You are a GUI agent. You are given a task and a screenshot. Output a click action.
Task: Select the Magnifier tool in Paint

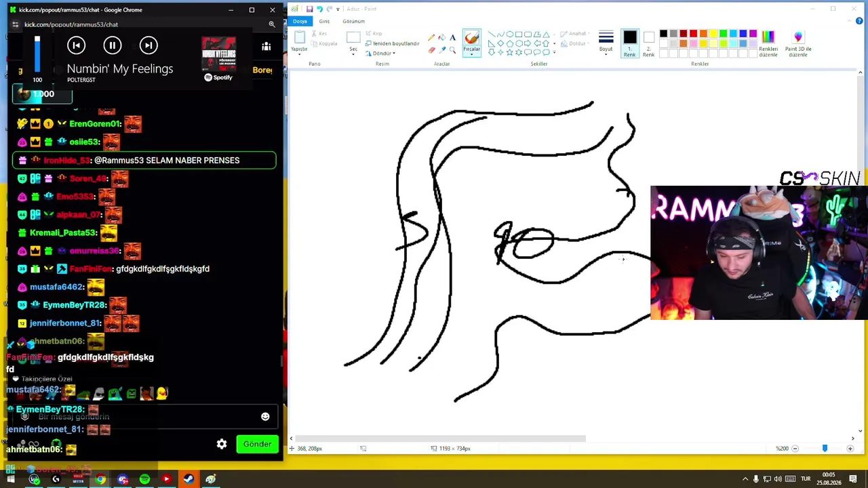[452, 49]
